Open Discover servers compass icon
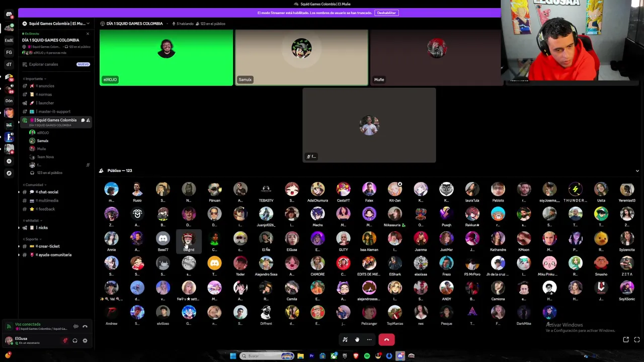Image resolution: width=644 pixels, height=362 pixels. (9, 173)
